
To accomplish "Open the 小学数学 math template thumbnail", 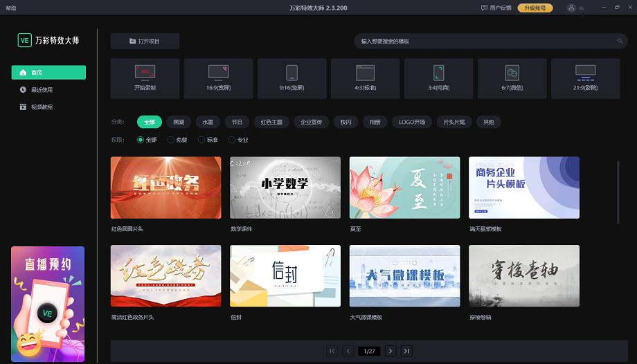I will point(285,188).
